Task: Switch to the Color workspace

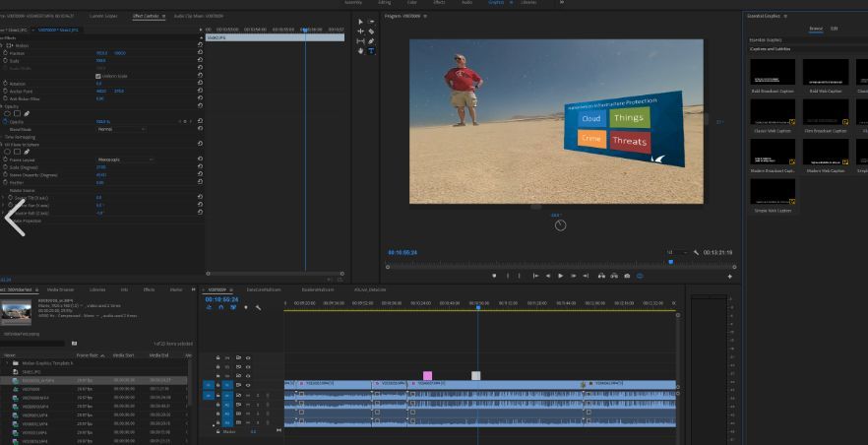Action: [x=412, y=2]
